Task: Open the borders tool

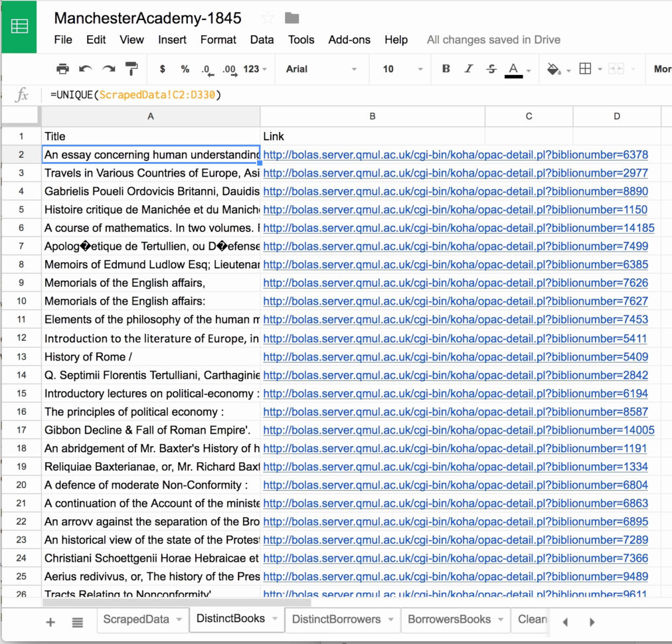Action: tap(585, 69)
